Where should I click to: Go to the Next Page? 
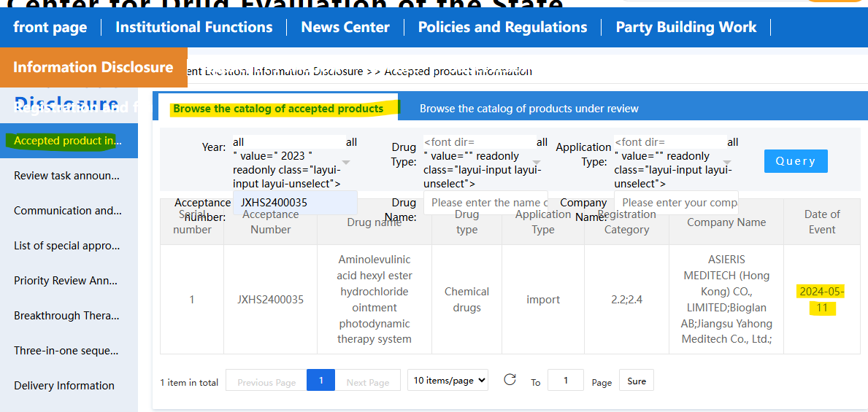tap(366, 381)
